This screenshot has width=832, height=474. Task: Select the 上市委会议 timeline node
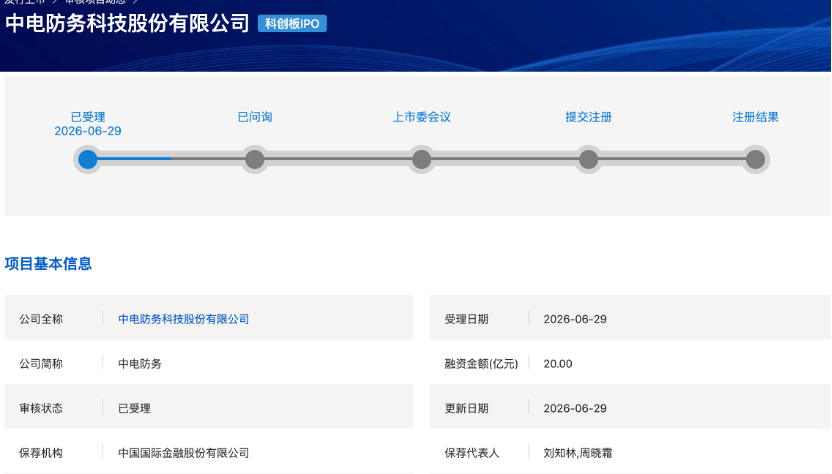(x=421, y=159)
